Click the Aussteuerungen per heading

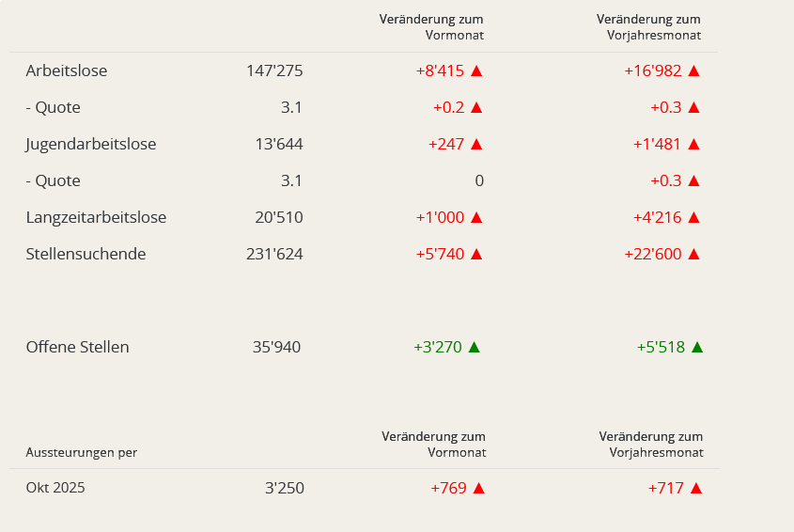click(x=81, y=452)
